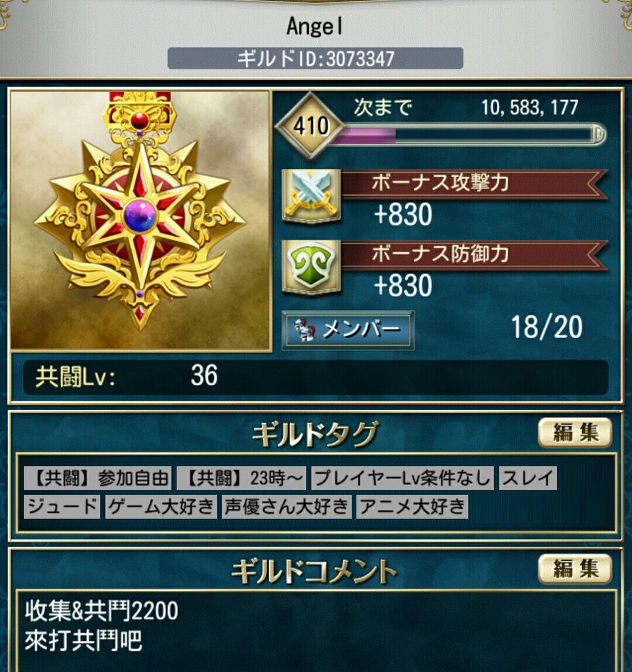The height and width of the screenshot is (672, 632).
Task: Click the knight icon on the メンバー button
Action: point(305,330)
